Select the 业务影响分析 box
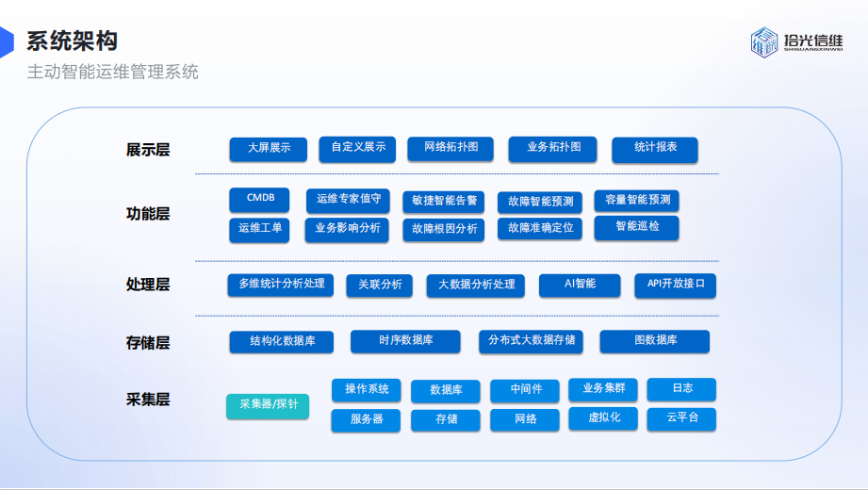Image resolution: width=868 pixels, height=490 pixels. tap(347, 229)
